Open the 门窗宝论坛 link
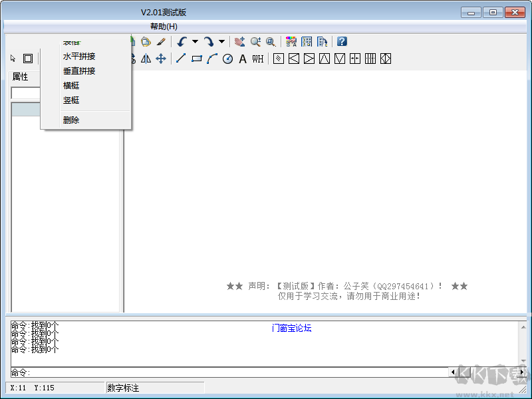The image size is (532, 399). click(291, 328)
